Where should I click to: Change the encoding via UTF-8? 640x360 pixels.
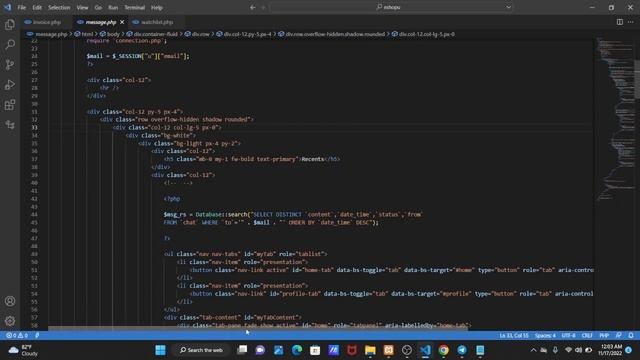click(568, 336)
